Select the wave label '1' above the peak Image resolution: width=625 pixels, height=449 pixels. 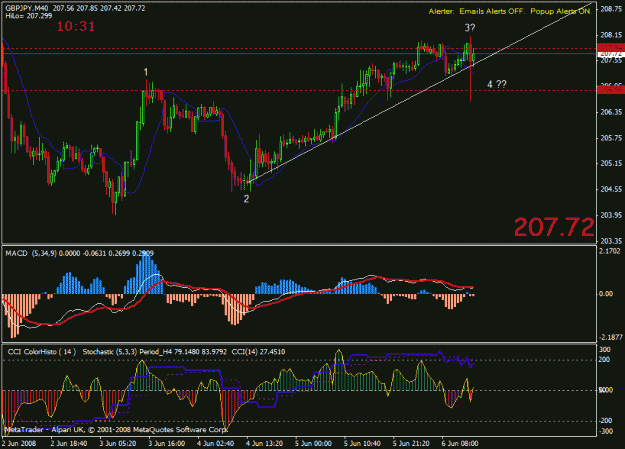tap(146, 72)
